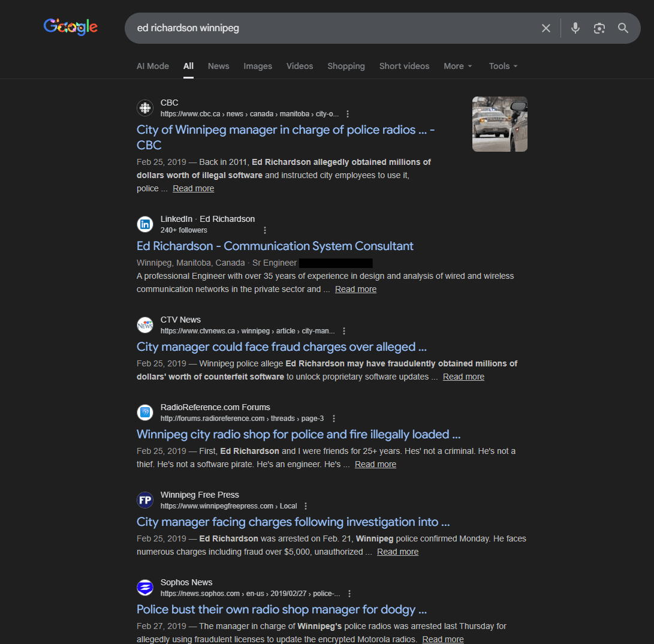Open the three-dot menu on the LinkedIn result
Screen dimensions: 654x644
pos(265,230)
